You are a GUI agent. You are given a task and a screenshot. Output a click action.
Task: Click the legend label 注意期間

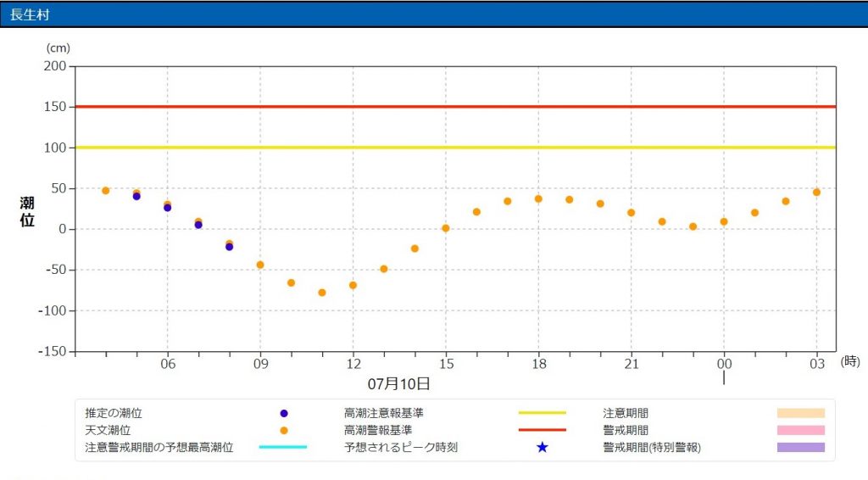pyautogui.click(x=626, y=413)
